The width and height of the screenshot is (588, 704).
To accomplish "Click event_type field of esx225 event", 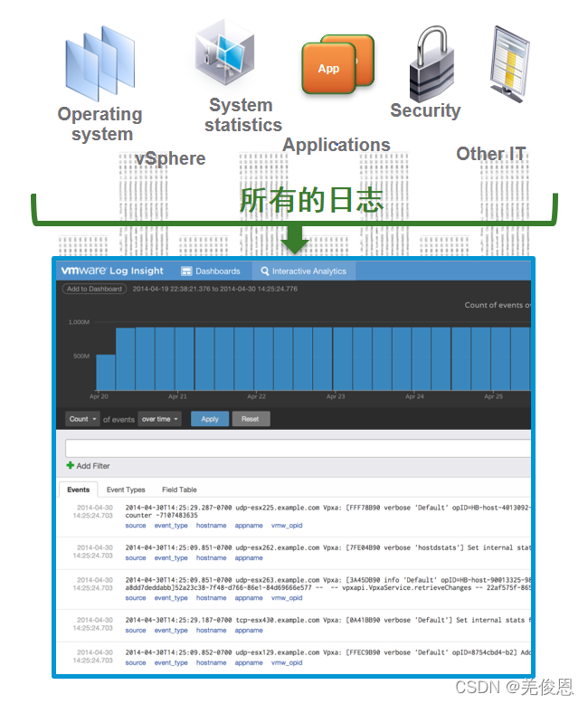I will [x=171, y=526].
